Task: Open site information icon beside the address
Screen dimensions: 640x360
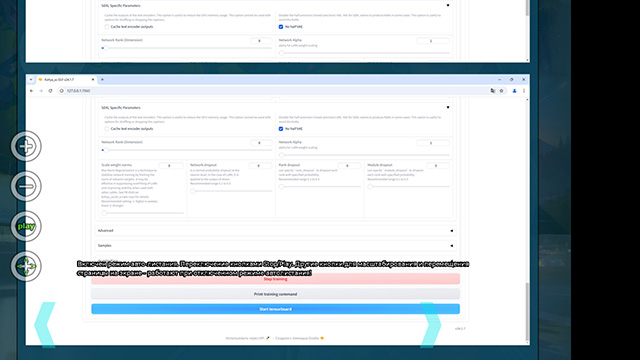Action: click(61, 91)
